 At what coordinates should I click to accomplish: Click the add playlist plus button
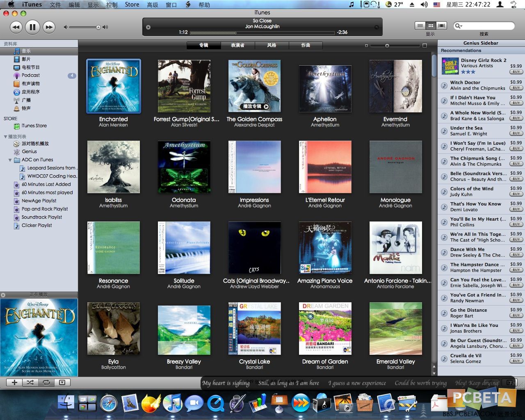pos(14,382)
